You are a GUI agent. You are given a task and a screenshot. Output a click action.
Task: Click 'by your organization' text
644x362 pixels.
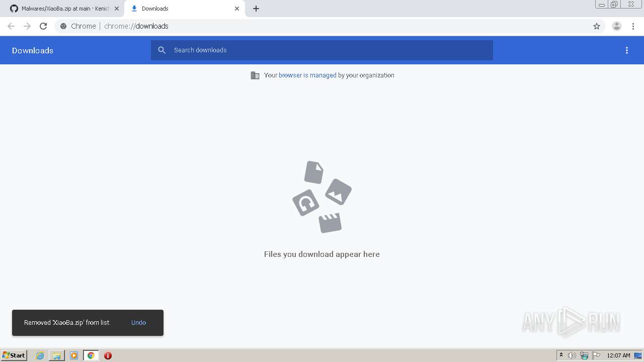click(x=366, y=75)
